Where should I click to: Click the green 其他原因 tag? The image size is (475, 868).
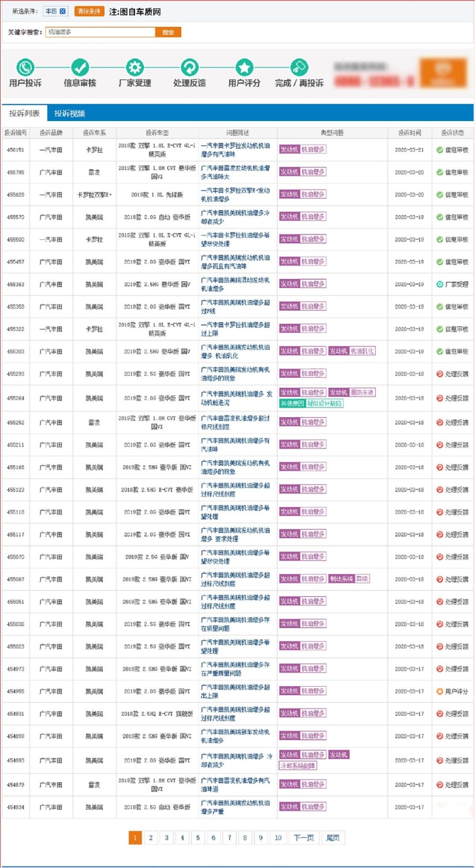pyautogui.click(x=292, y=403)
